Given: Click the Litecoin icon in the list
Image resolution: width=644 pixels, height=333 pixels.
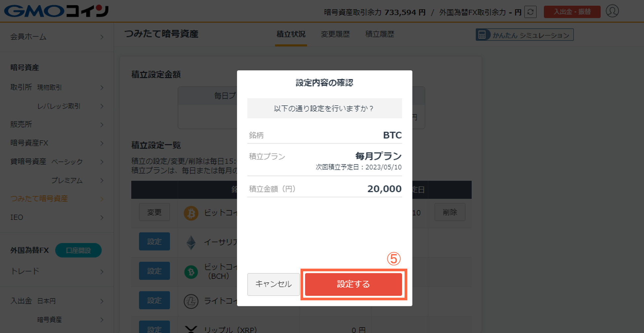Looking at the screenshot, I should pyautogui.click(x=191, y=301).
